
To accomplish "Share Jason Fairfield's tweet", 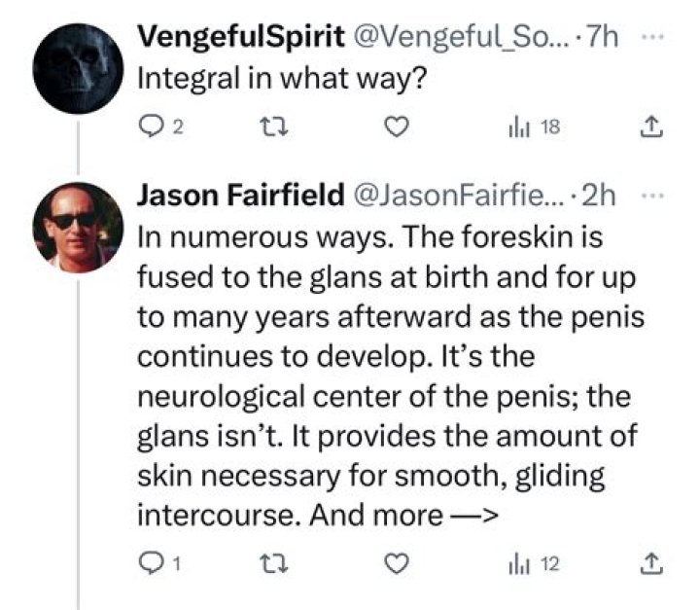I will point(653,562).
